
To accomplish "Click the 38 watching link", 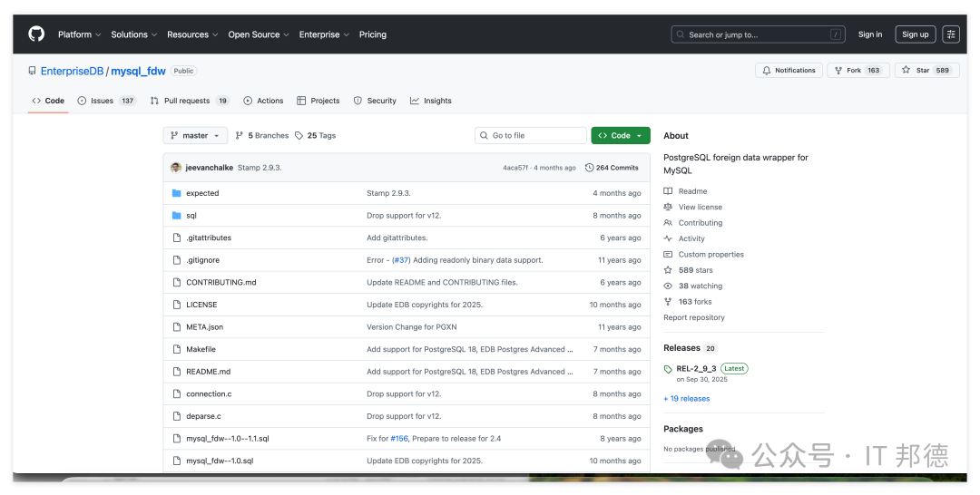I will [693, 286].
